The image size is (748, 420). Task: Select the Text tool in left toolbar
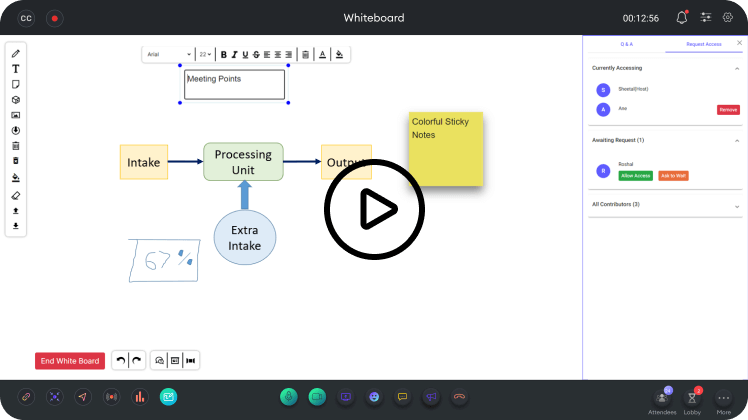pyautogui.click(x=16, y=69)
